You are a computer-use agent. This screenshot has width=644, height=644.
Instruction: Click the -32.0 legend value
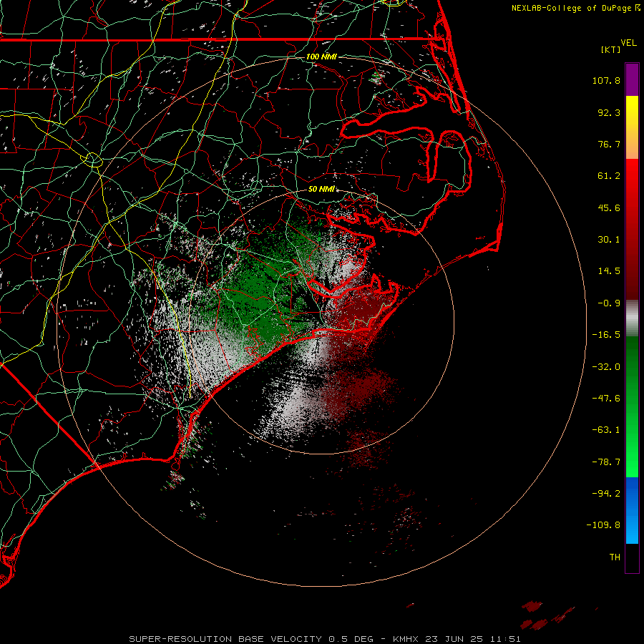(606, 367)
